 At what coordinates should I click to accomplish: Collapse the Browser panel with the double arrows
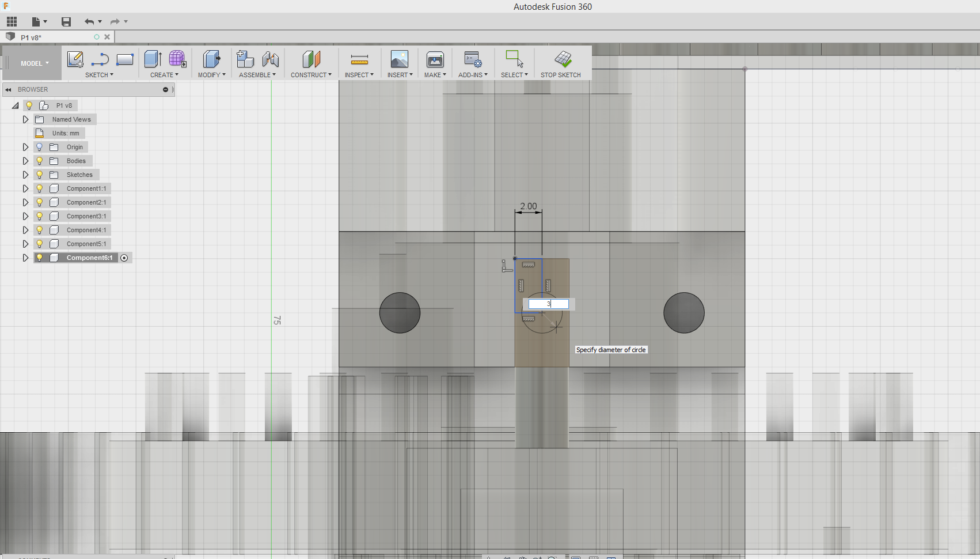(9, 89)
